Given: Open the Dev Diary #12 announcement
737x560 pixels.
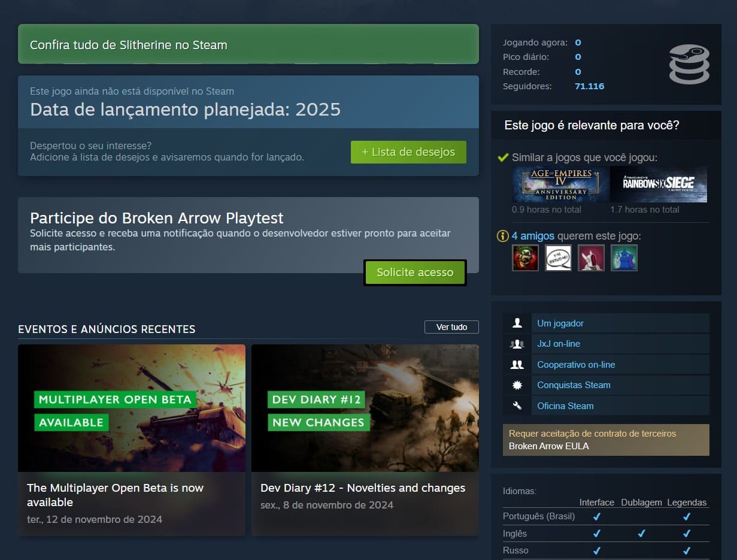Looking at the screenshot, I should point(365,407).
